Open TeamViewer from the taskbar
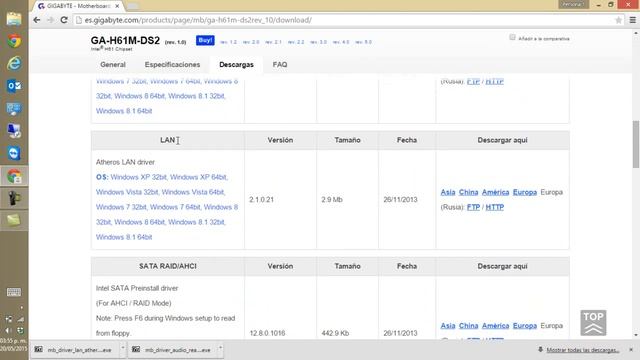640x360 pixels. tap(14, 153)
